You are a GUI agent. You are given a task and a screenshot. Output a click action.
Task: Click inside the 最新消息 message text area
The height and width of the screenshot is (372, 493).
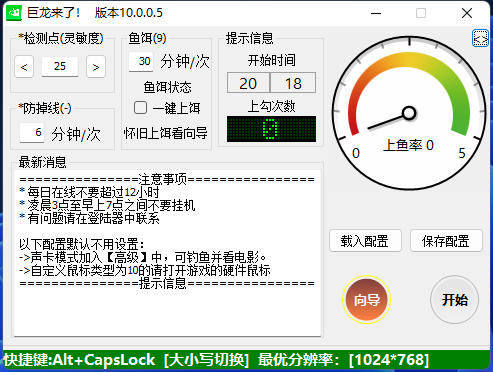tap(167, 253)
